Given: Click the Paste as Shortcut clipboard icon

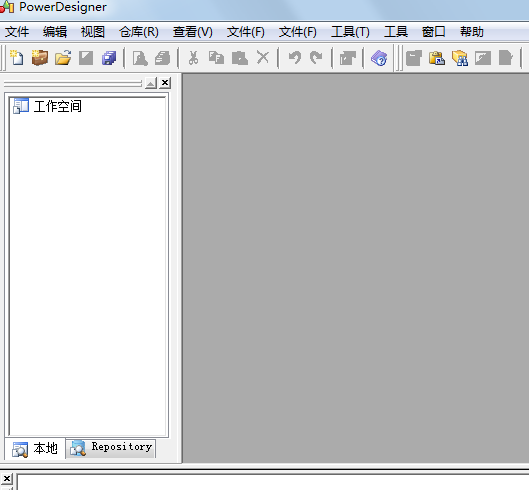Looking at the screenshot, I should point(437,58).
